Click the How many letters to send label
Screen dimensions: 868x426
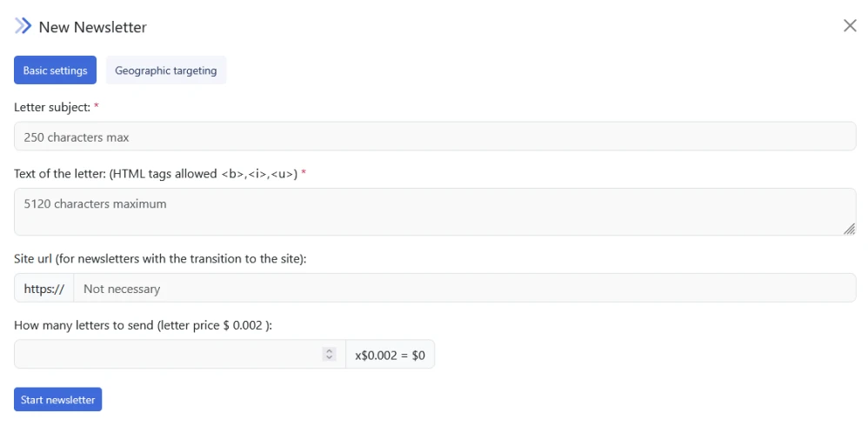pyautogui.click(x=144, y=325)
